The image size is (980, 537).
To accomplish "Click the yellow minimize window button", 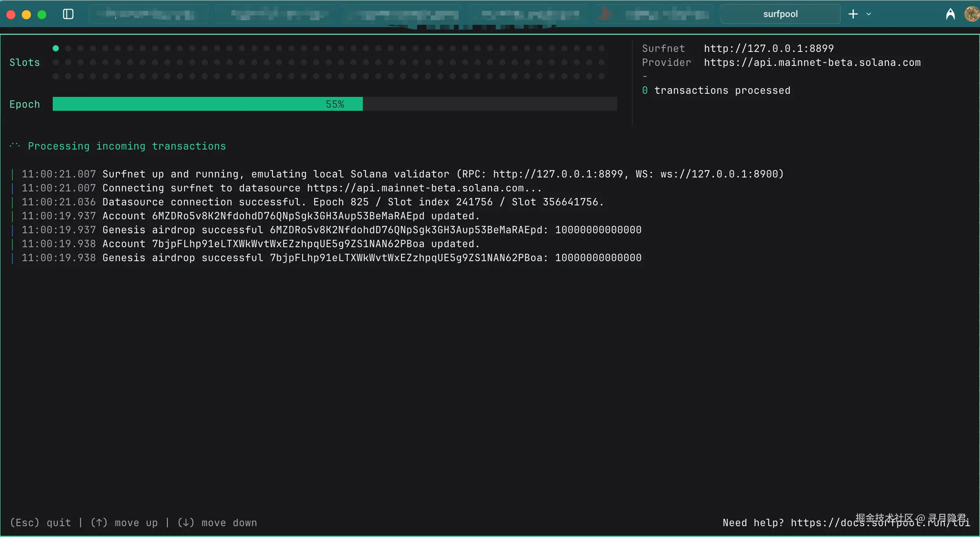I will pyautogui.click(x=26, y=15).
